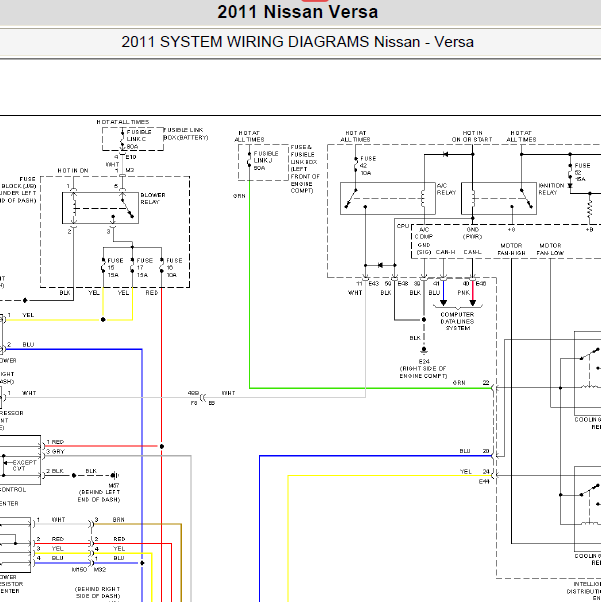Click 'FUSE & FUSIBLE LINK BOX' location text
Screen dimensions: 601x602
tap(305, 169)
